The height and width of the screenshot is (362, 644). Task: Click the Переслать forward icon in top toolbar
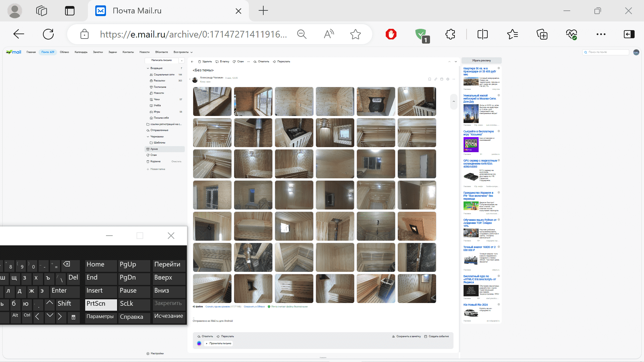[x=274, y=62]
